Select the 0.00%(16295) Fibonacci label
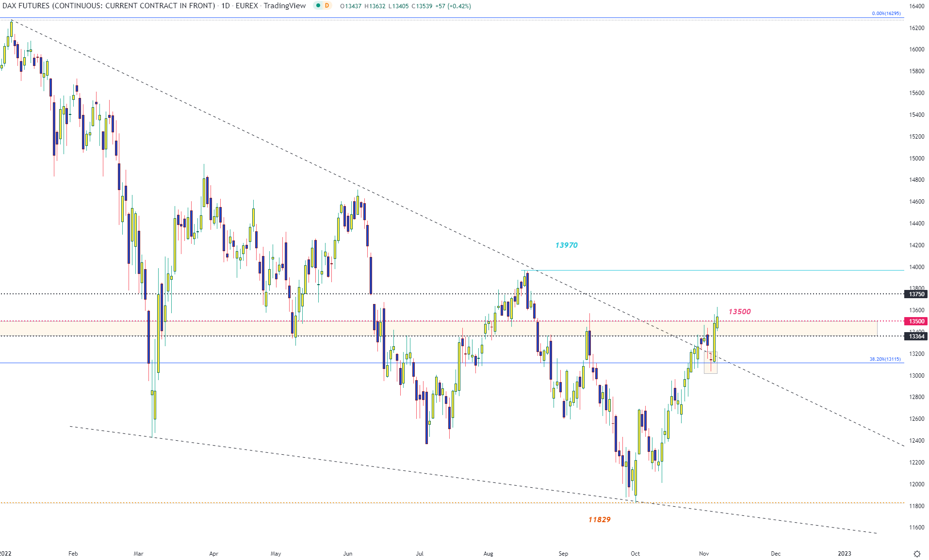The width and height of the screenshot is (929, 560). (886, 14)
